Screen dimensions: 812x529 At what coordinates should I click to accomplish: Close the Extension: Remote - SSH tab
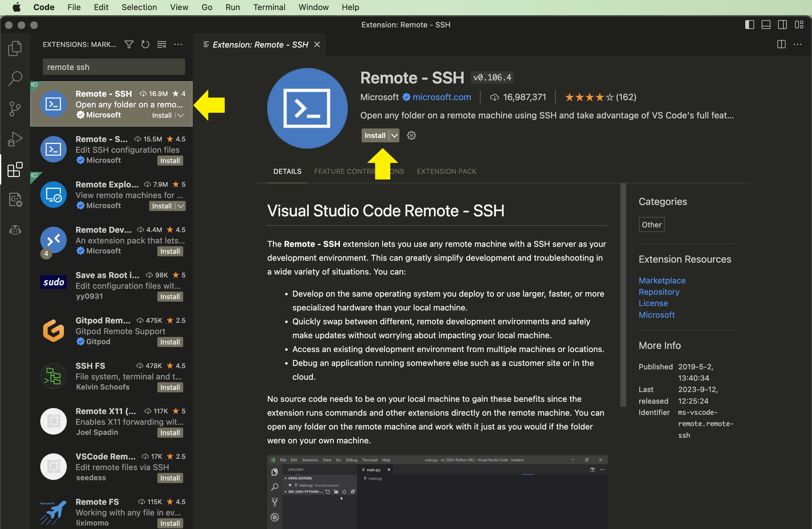[x=317, y=45]
